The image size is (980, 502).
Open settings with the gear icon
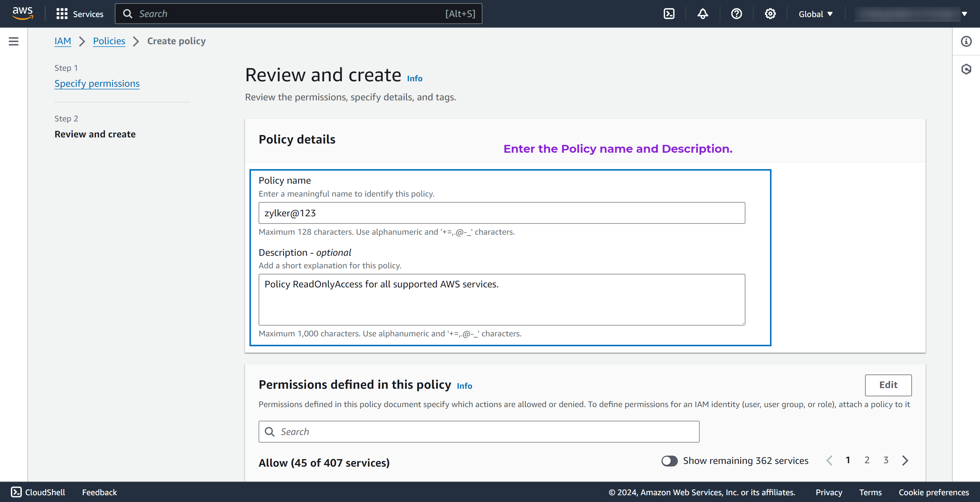click(770, 14)
